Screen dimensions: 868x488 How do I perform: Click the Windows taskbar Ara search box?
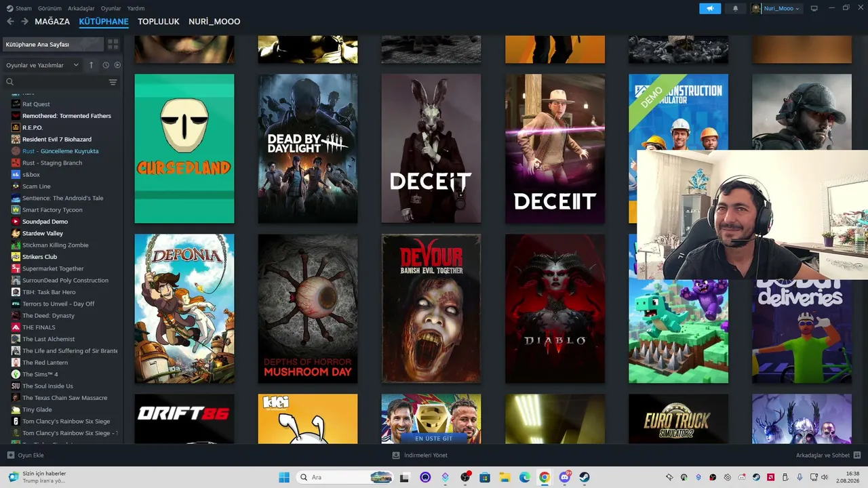(345, 477)
